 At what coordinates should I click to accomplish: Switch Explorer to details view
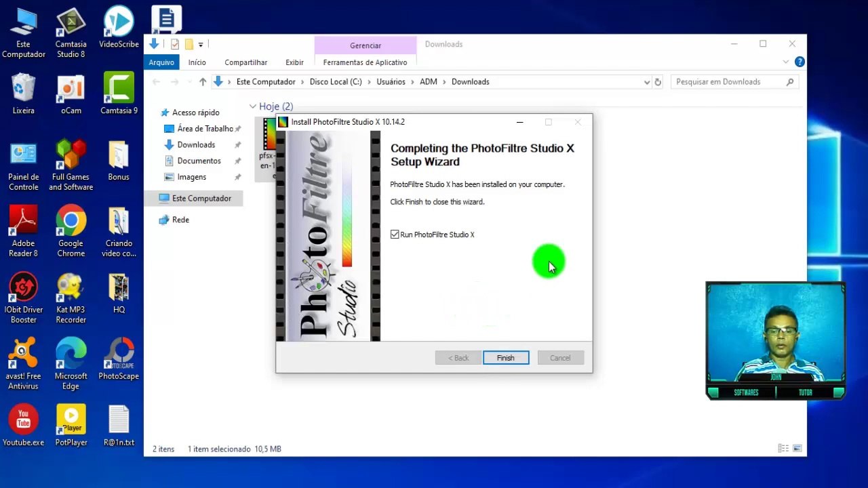(783, 449)
